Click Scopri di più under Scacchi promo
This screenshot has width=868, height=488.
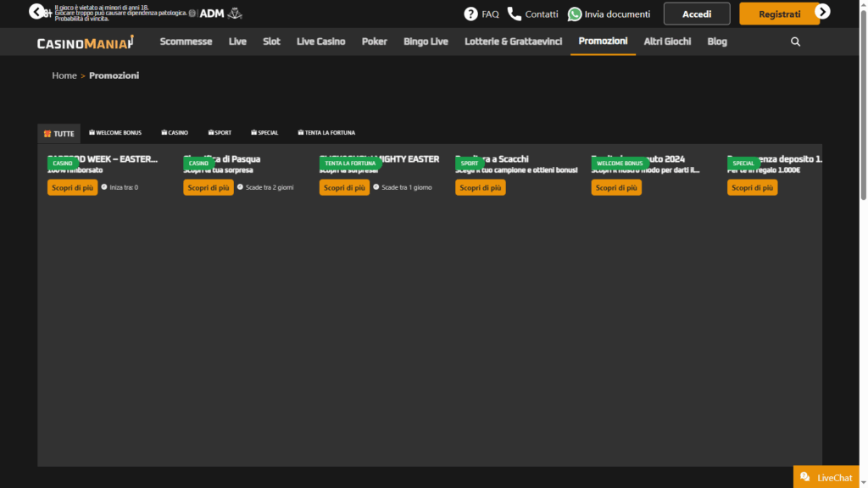pyautogui.click(x=480, y=187)
